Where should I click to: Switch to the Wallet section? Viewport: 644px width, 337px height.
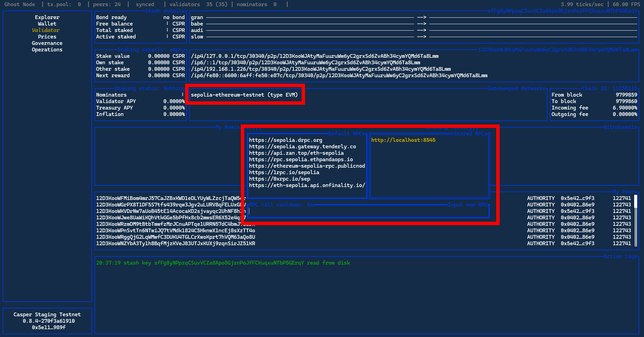click(47, 23)
